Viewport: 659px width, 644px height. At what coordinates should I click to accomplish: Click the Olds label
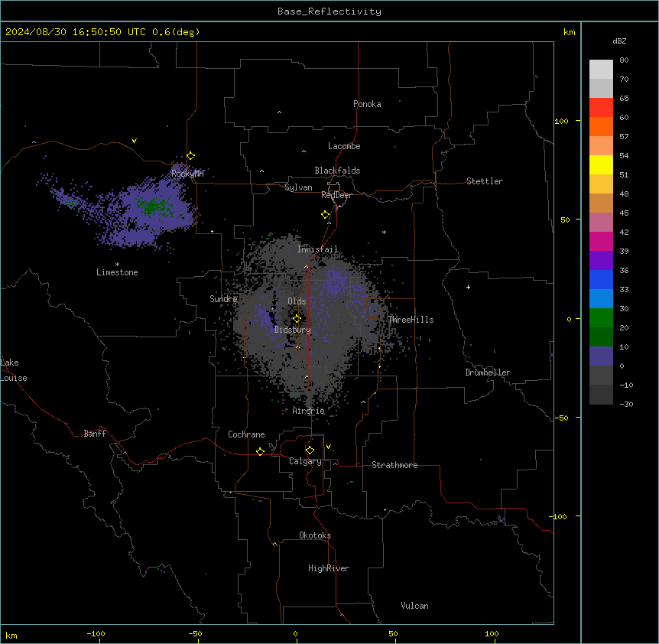click(x=297, y=301)
